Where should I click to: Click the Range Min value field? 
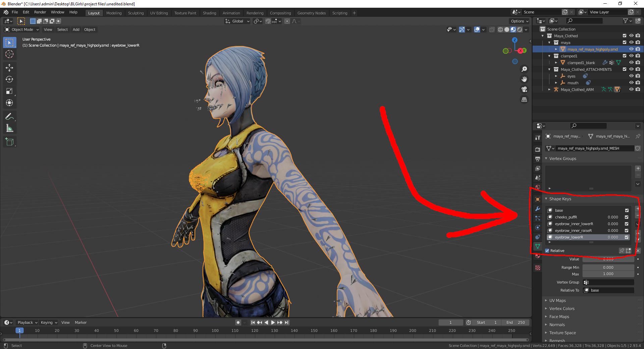click(x=608, y=267)
